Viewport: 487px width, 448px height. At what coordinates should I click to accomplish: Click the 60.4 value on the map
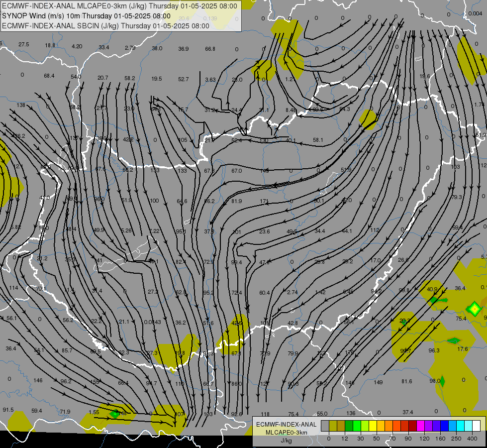(x=264, y=293)
